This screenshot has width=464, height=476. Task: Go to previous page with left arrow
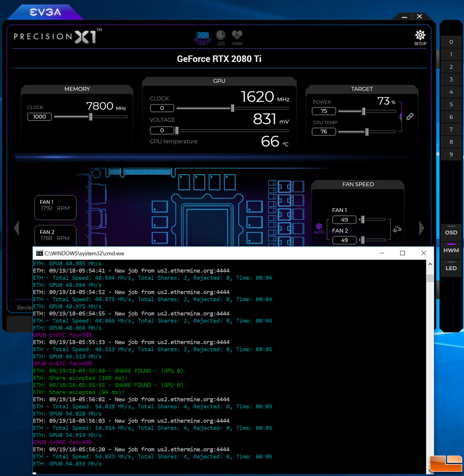click(x=16, y=228)
